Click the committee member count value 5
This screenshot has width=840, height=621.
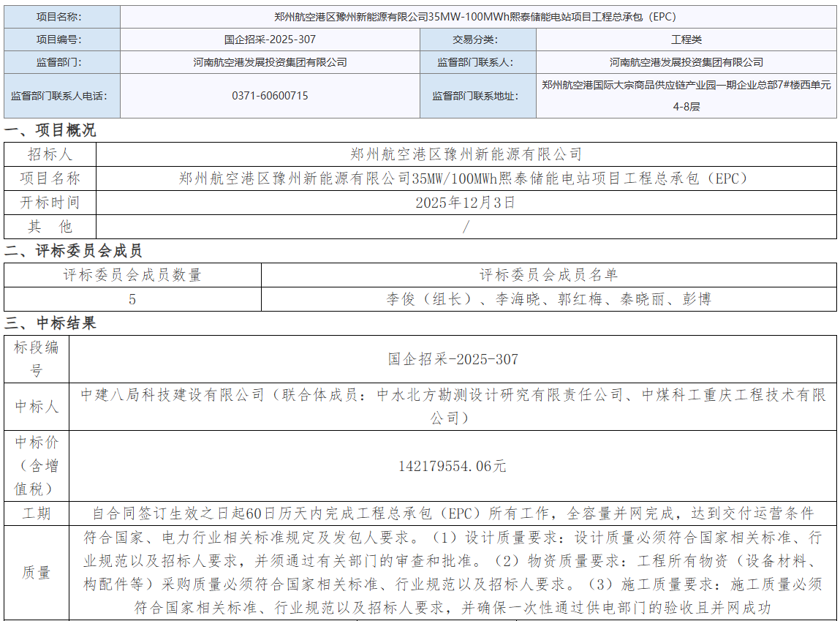click(132, 299)
